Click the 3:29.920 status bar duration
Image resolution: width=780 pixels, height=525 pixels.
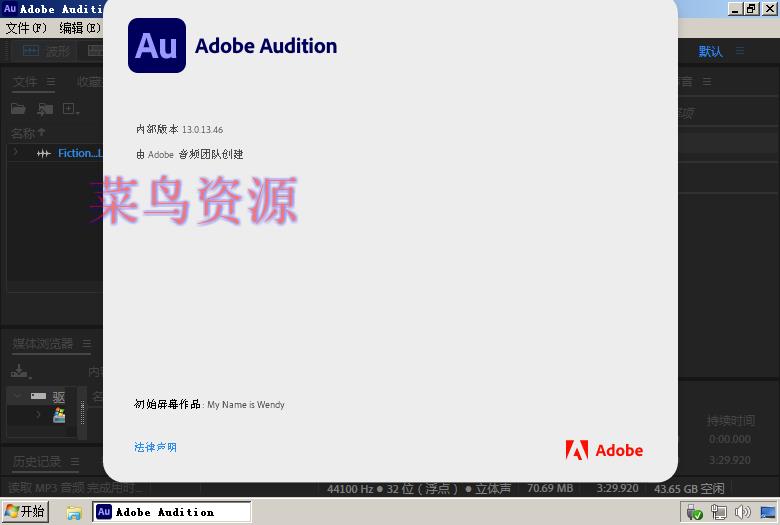coord(617,488)
